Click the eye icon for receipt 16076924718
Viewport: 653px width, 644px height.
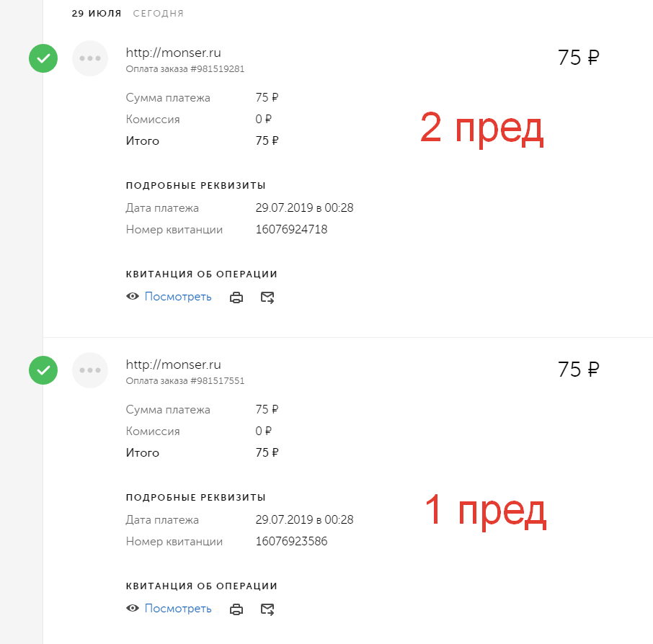pyautogui.click(x=133, y=297)
